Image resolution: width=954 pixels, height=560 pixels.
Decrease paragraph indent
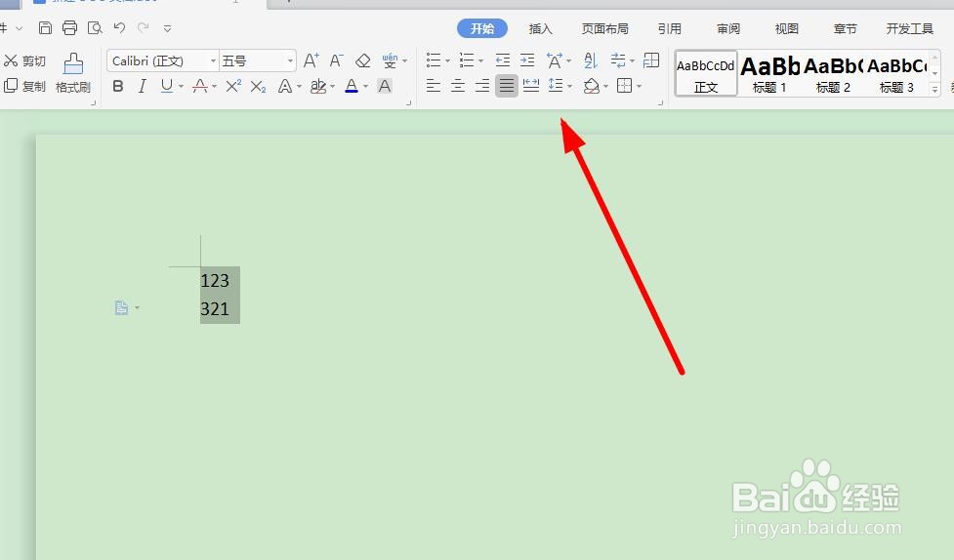(x=503, y=60)
